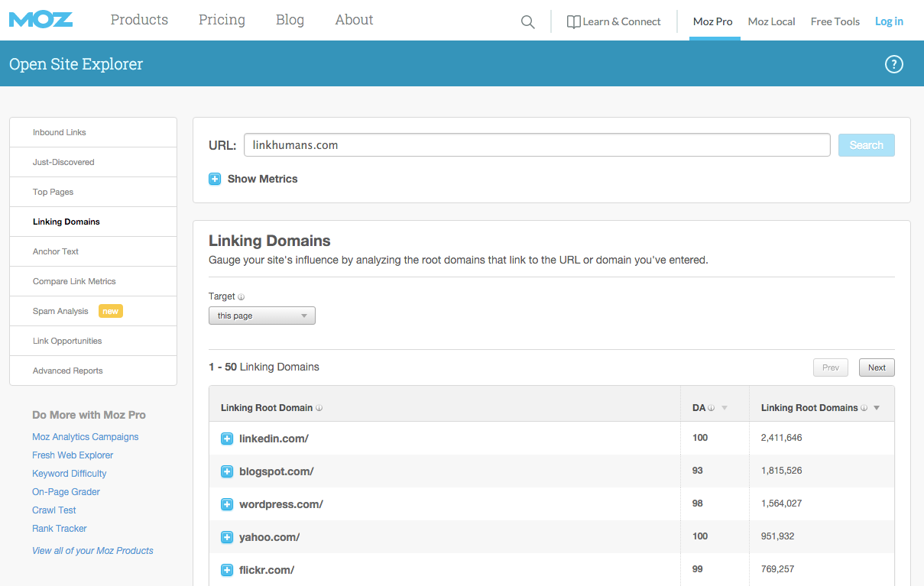
Task: Select Linking Domains in the sidebar
Action: (93, 222)
